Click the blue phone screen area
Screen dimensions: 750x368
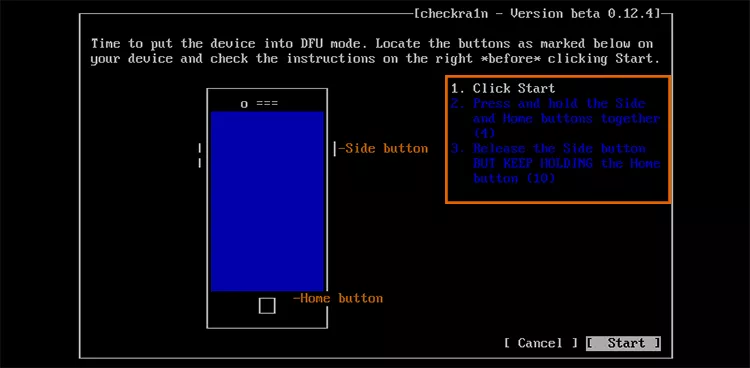point(267,201)
